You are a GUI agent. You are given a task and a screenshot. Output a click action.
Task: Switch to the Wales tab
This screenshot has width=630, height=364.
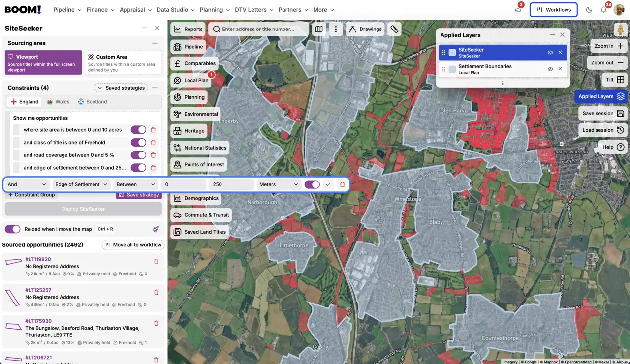point(58,102)
